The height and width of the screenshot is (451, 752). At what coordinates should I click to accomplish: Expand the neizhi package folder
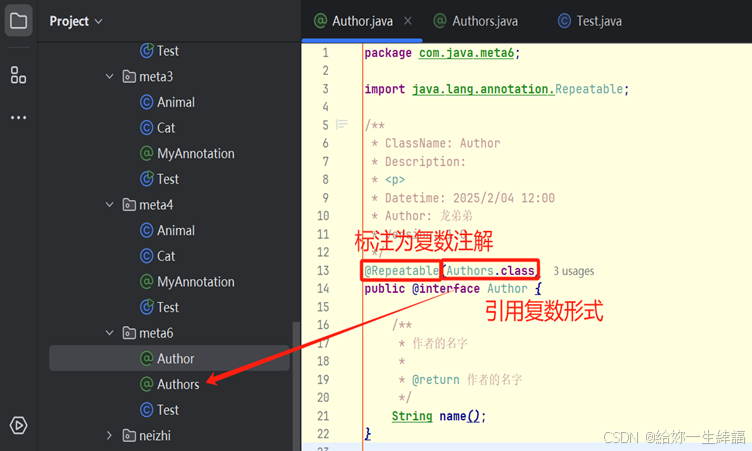tap(109, 435)
